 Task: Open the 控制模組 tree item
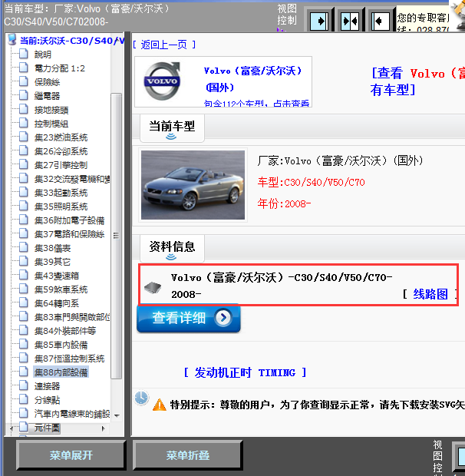click(51, 124)
